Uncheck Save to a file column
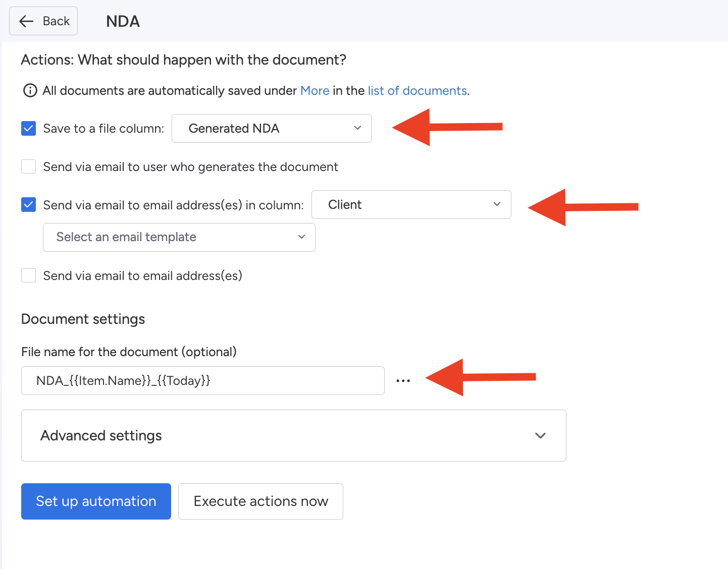 (x=29, y=129)
